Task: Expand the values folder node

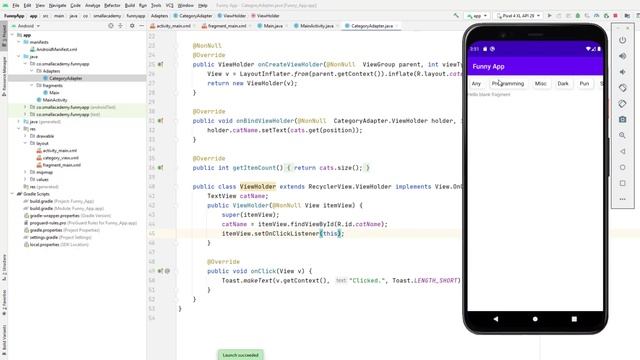Action: (x=25, y=179)
